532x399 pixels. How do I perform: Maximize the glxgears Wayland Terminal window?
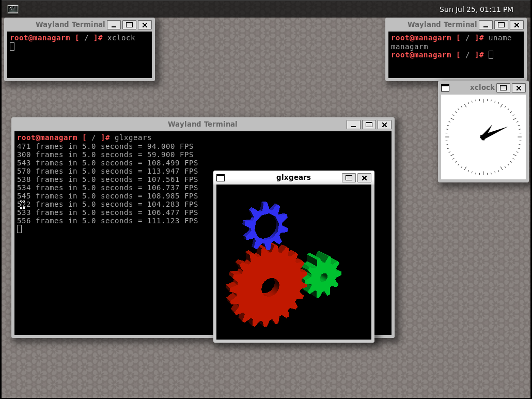click(369, 125)
